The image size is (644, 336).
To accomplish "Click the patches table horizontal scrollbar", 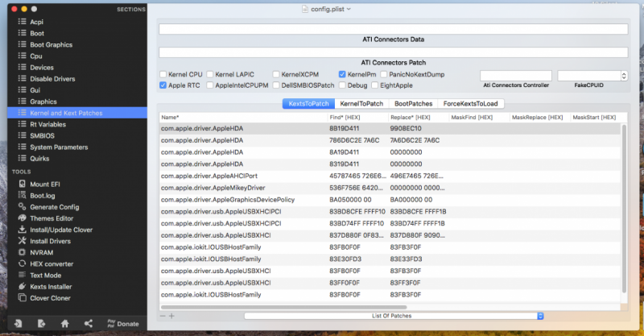I will [x=284, y=307].
